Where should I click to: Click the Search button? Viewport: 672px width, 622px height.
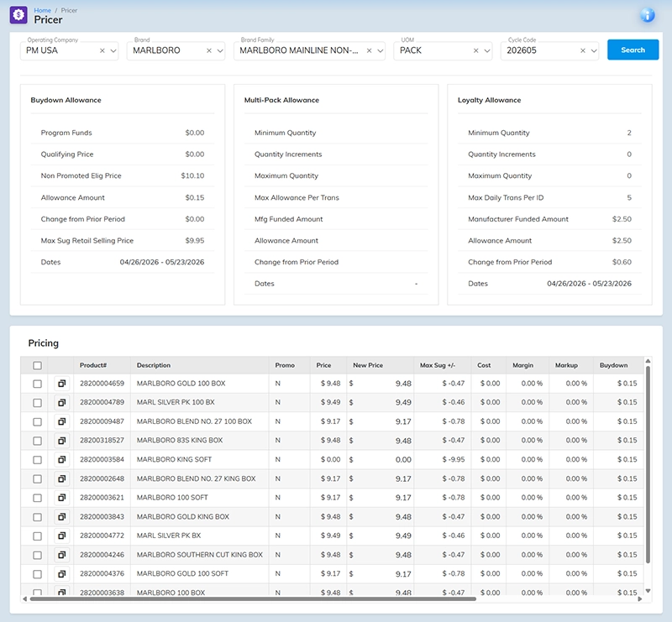click(x=633, y=50)
